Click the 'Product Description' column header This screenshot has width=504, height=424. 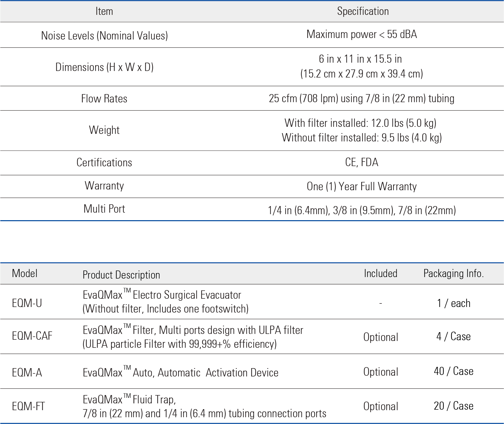point(121,275)
